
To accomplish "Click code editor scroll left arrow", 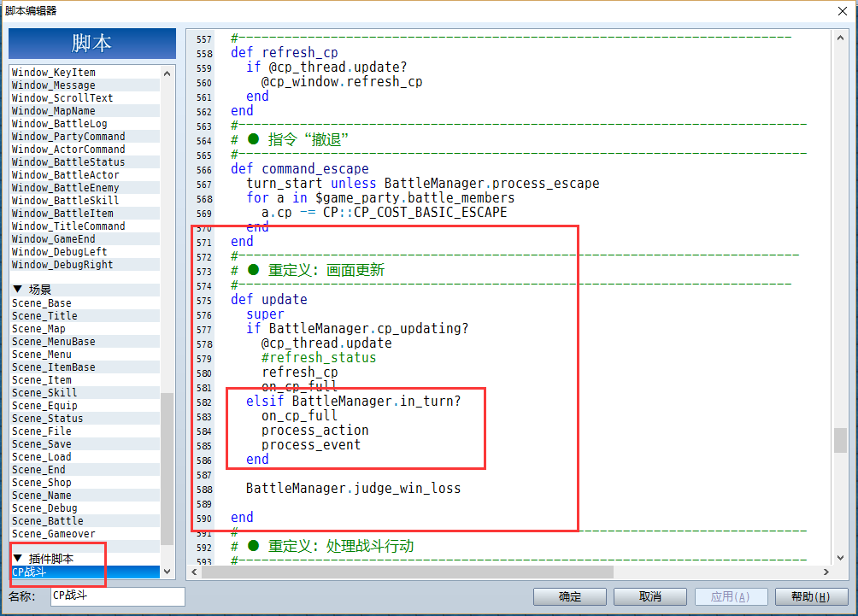I will [194, 572].
